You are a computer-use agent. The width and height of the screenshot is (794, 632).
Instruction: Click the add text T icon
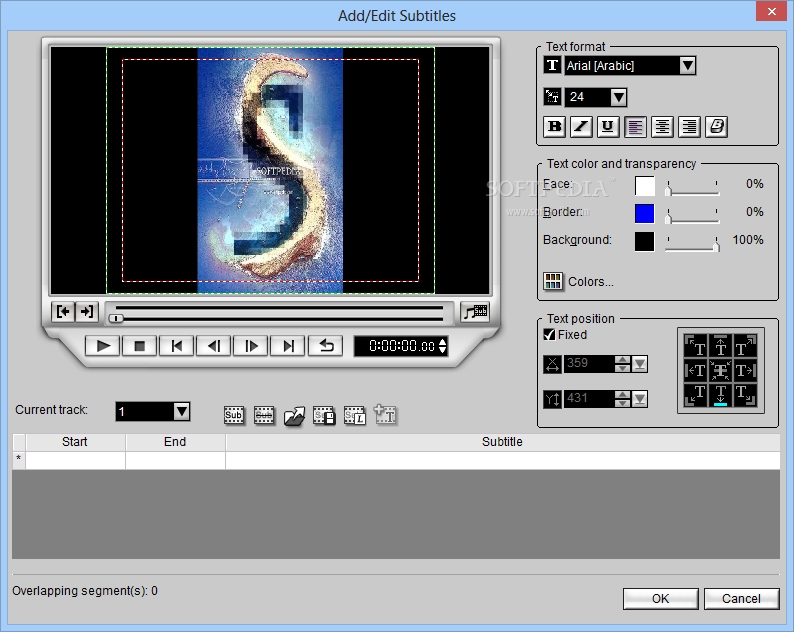(385, 414)
